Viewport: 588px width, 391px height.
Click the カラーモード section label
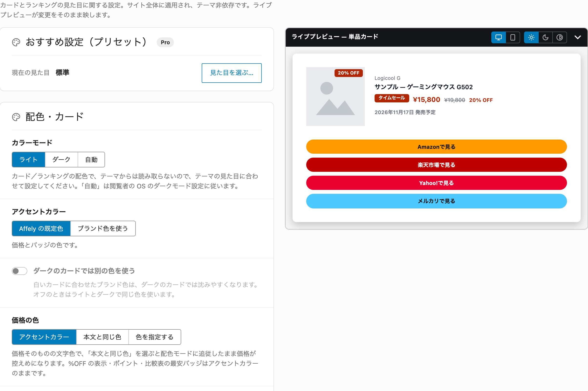coord(32,143)
